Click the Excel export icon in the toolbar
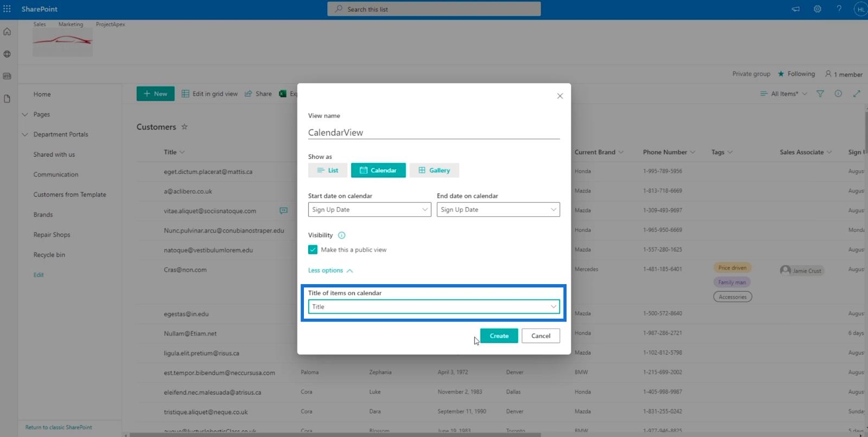 (x=283, y=94)
